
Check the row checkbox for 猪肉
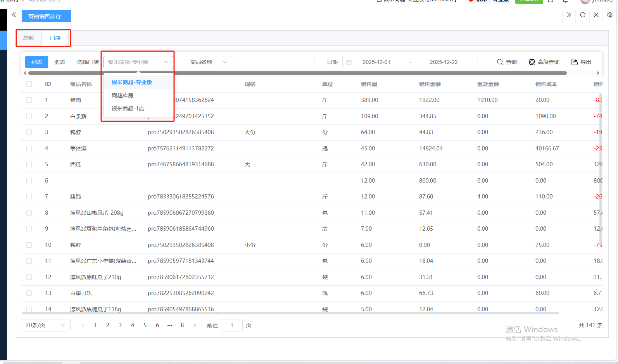point(29,100)
